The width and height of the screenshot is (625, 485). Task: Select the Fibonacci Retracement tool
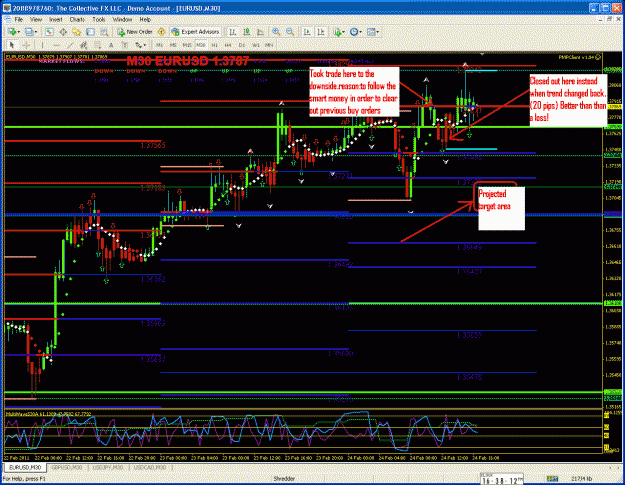[97, 45]
